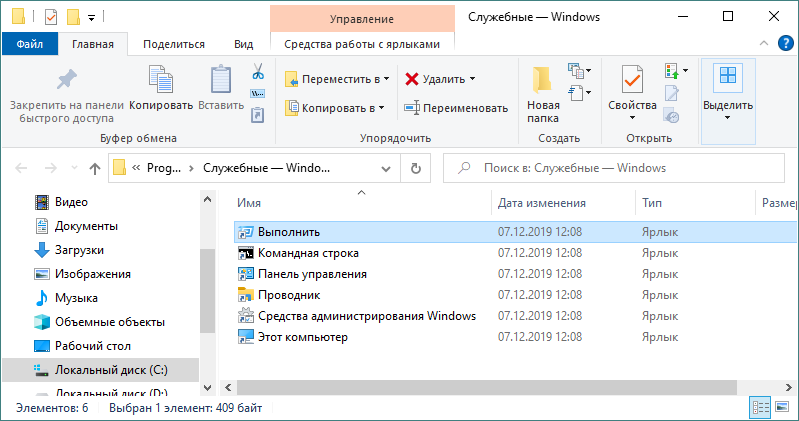Open the Вид ribbon tab

[244, 44]
